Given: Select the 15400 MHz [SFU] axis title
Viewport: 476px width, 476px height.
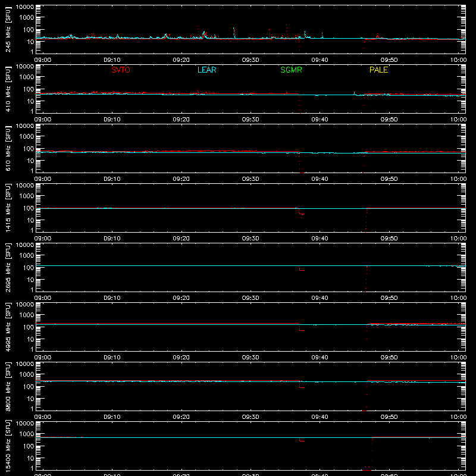Looking at the screenshot, I should 8,446.
